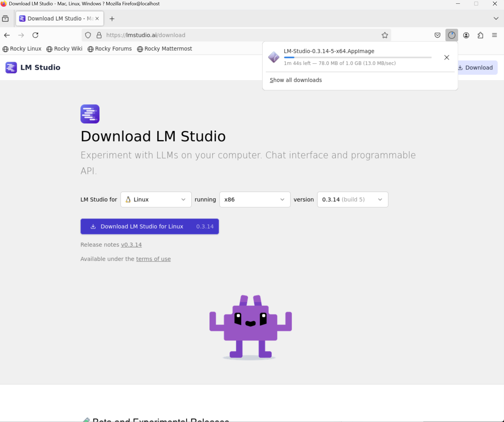
Task: Open the Rocky Mattermost bookmark
Action: pyautogui.click(x=164, y=49)
